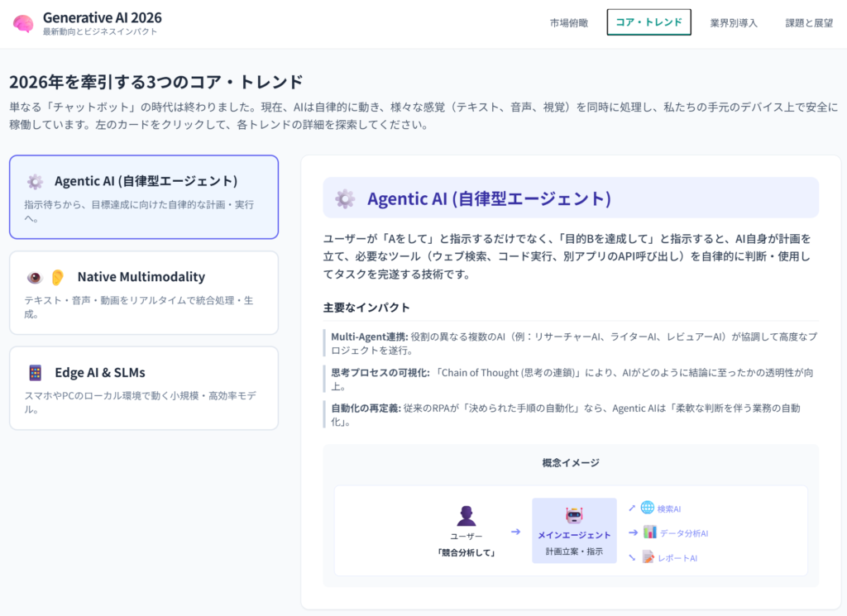The height and width of the screenshot is (616, 847).
Task: Click the gear icon in detail panel header
Action: pos(345,198)
